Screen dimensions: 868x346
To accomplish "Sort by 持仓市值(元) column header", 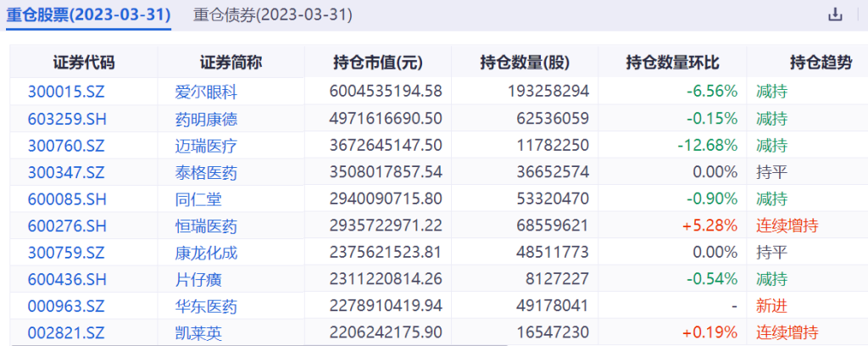I will 378,63.
